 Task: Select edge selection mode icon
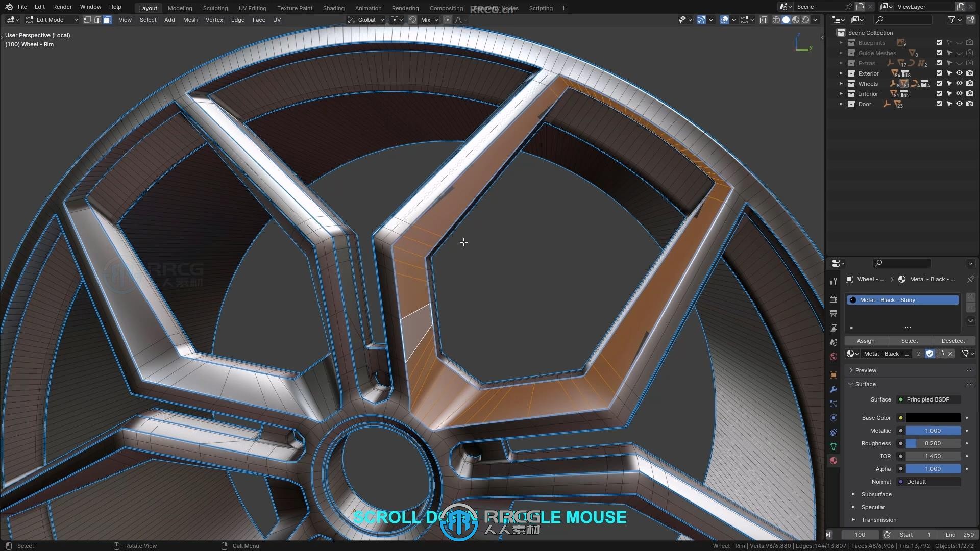97,20
